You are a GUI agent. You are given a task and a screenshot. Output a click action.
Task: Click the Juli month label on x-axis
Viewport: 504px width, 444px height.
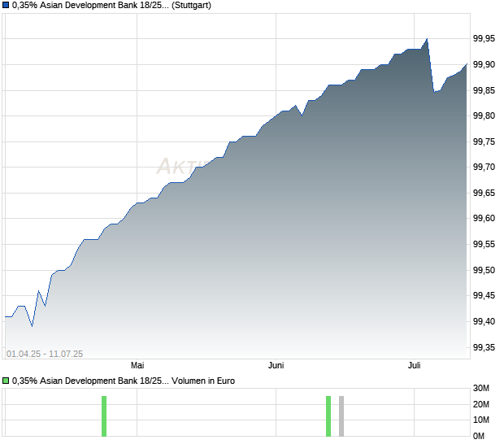click(414, 365)
